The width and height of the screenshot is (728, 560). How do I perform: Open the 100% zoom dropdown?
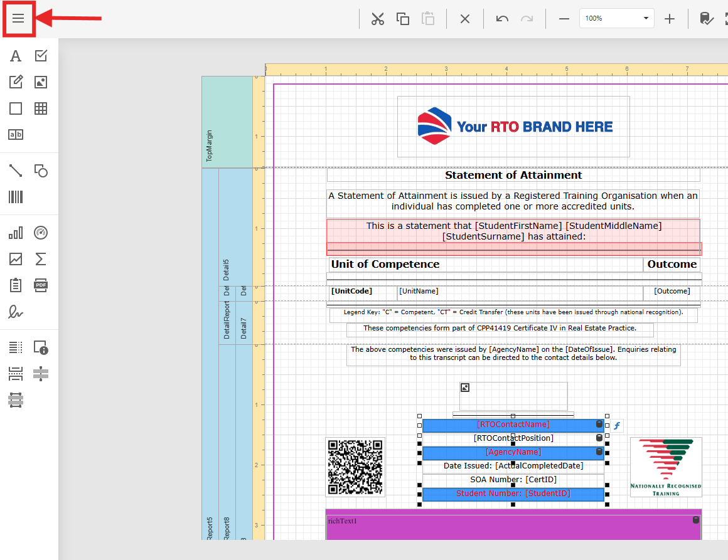tap(646, 19)
